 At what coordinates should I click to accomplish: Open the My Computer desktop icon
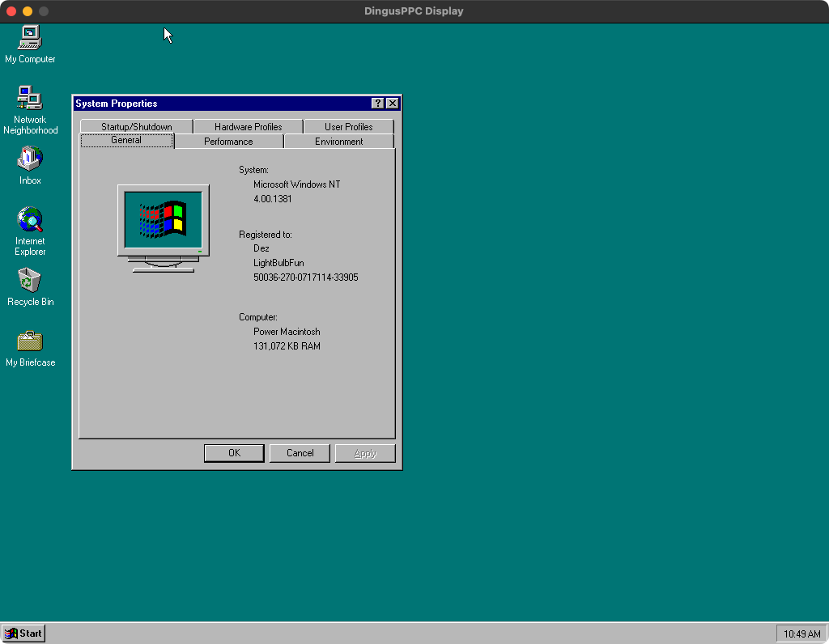(30, 44)
